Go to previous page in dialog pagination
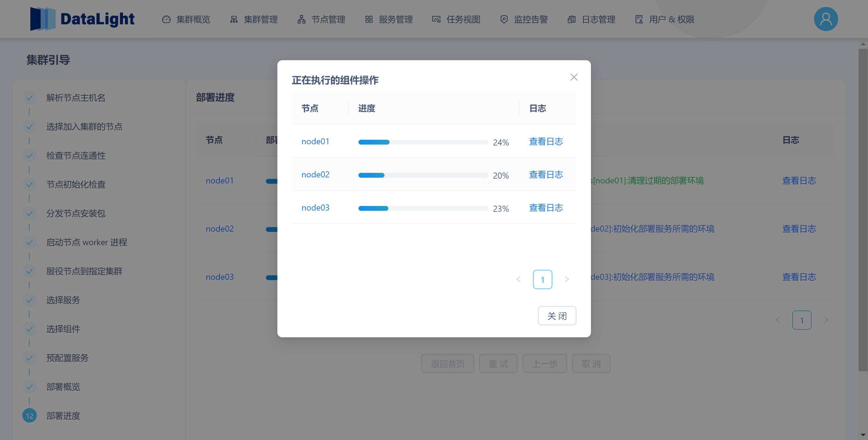This screenshot has height=440, width=868. [x=519, y=279]
